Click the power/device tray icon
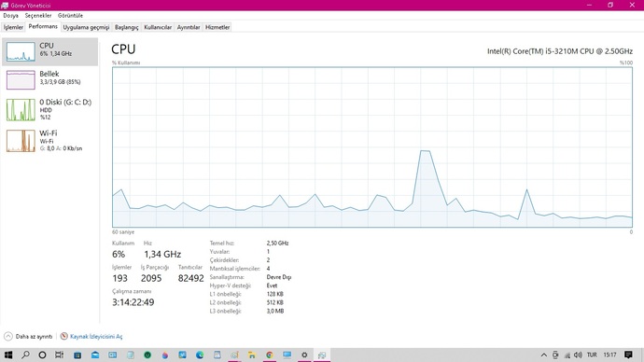644x362 pixels. coord(555,355)
